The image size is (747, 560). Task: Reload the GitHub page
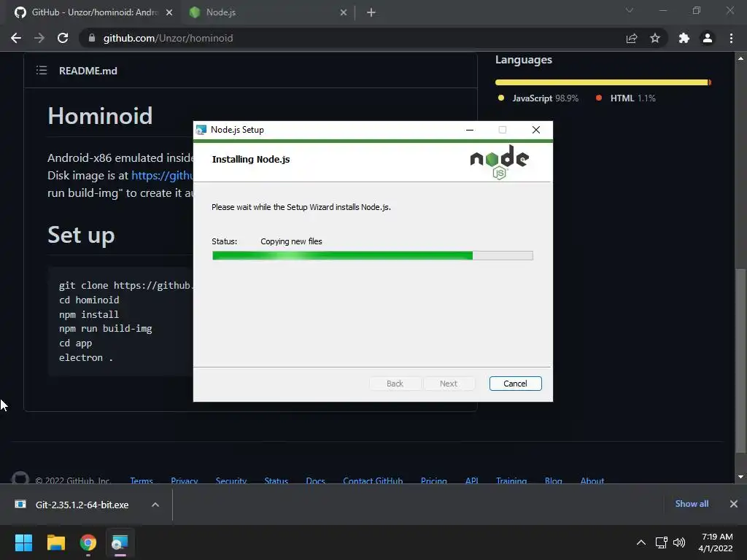click(x=63, y=38)
